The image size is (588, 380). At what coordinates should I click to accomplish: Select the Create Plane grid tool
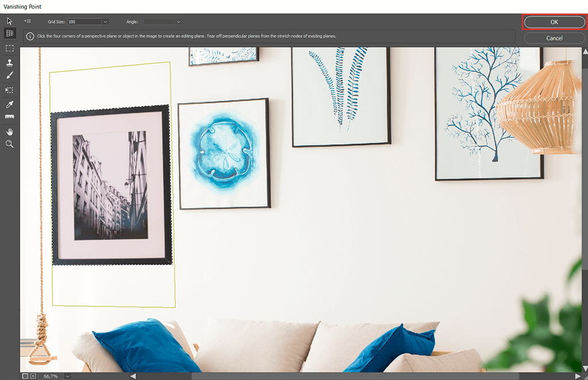[10, 33]
